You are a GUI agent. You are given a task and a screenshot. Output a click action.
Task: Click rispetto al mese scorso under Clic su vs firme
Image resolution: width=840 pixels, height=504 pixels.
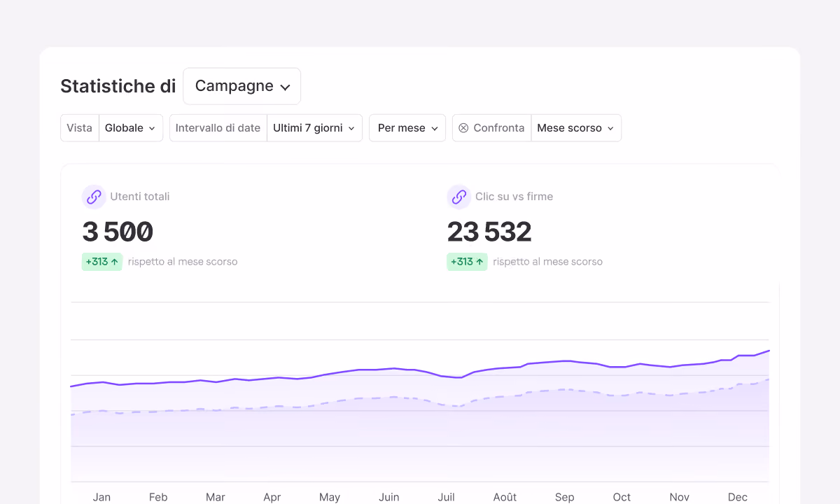click(547, 262)
